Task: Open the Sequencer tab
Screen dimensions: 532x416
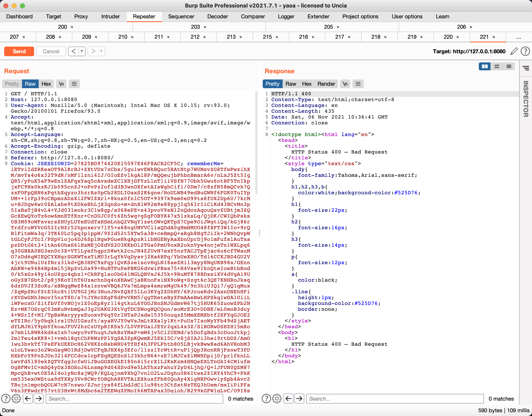Action: [181, 17]
